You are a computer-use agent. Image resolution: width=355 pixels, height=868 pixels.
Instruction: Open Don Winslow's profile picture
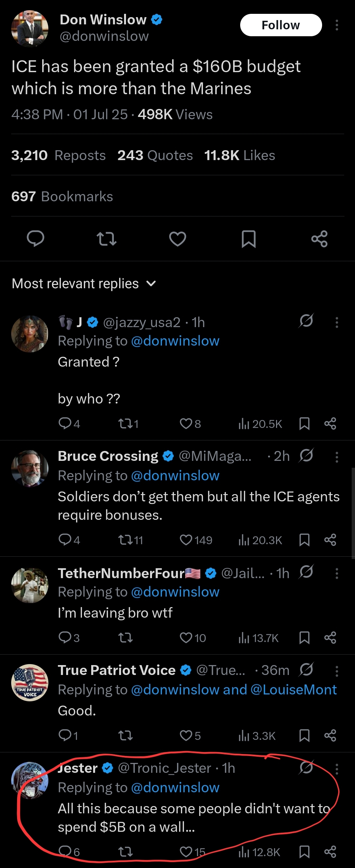(30, 28)
